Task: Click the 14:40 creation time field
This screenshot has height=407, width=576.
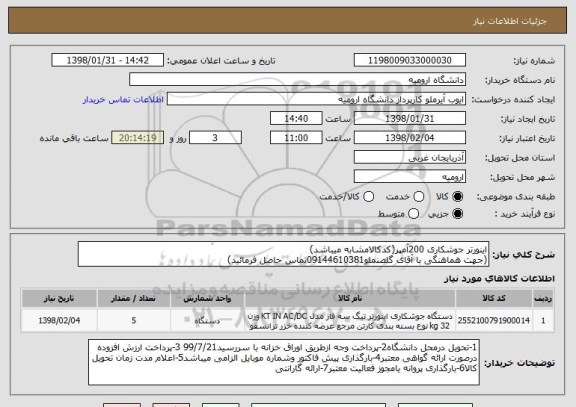Action: point(296,119)
